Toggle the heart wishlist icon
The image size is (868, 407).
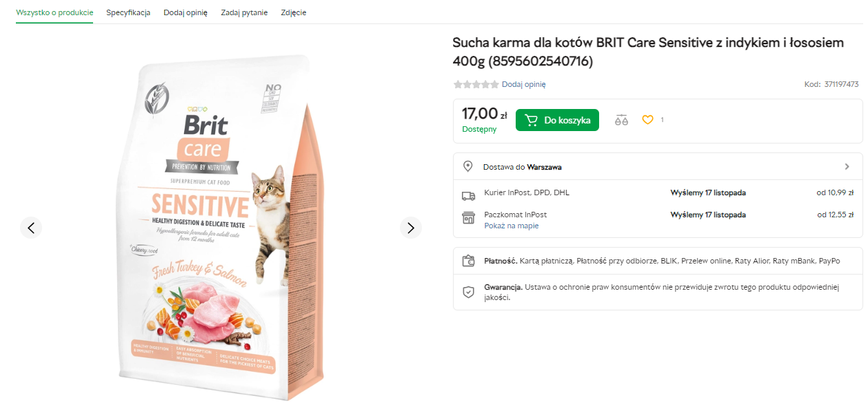tap(647, 120)
